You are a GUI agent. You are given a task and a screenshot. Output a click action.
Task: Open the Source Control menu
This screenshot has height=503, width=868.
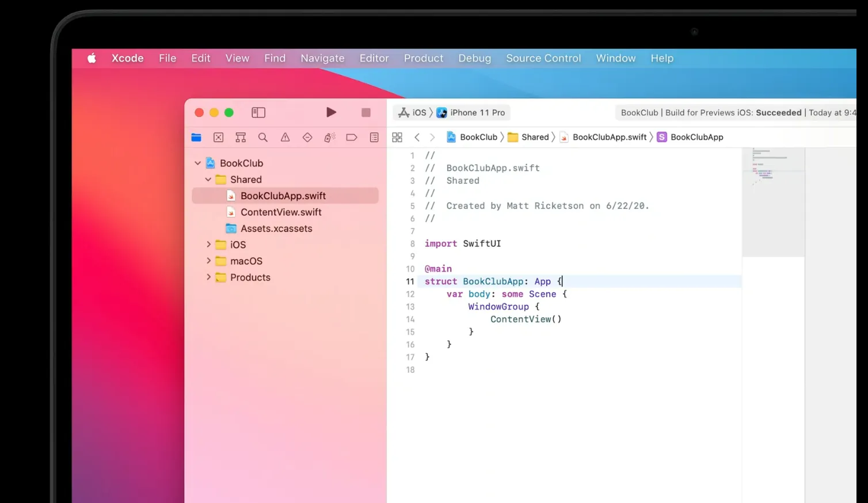(x=543, y=58)
